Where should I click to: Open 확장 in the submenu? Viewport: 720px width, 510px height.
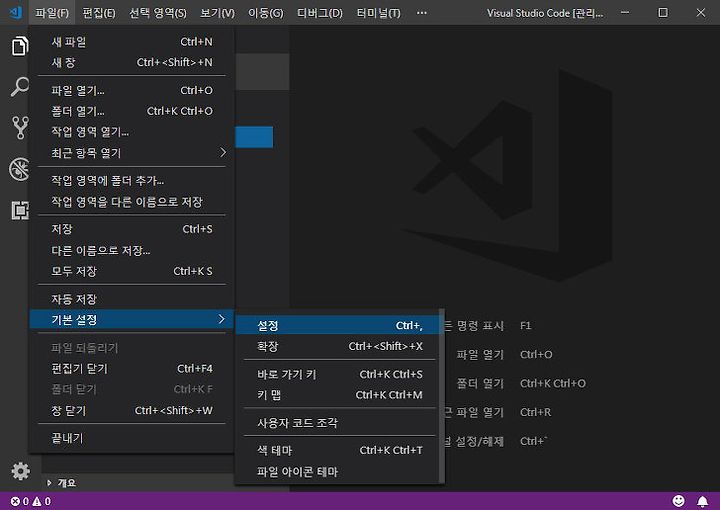point(338,346)
